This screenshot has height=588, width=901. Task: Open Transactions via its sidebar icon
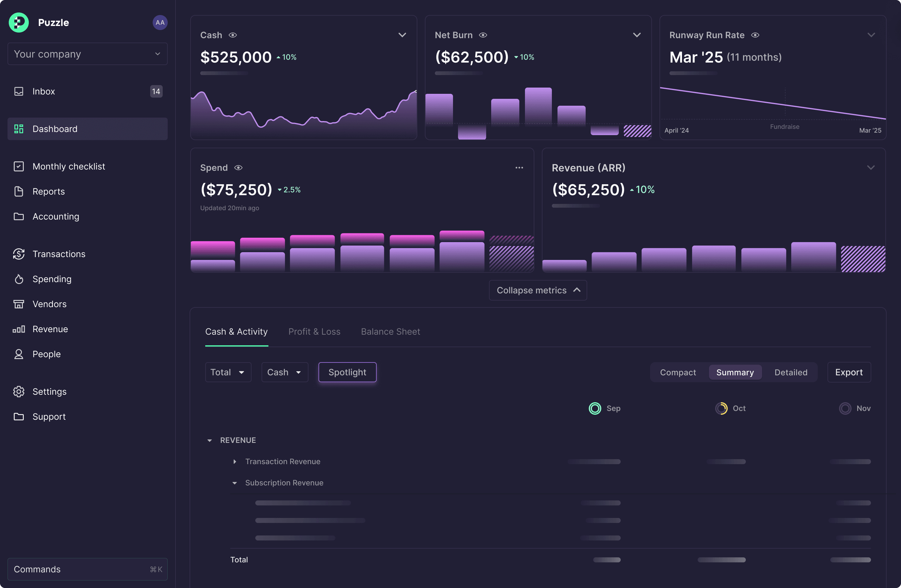pos(18,254)
